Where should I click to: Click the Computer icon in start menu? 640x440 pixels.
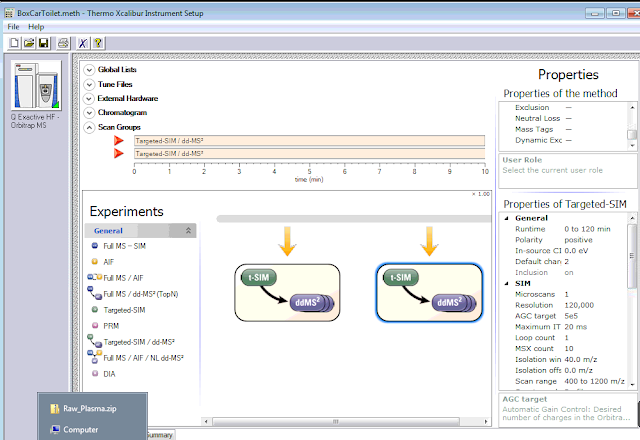click(x=54, y=430)
